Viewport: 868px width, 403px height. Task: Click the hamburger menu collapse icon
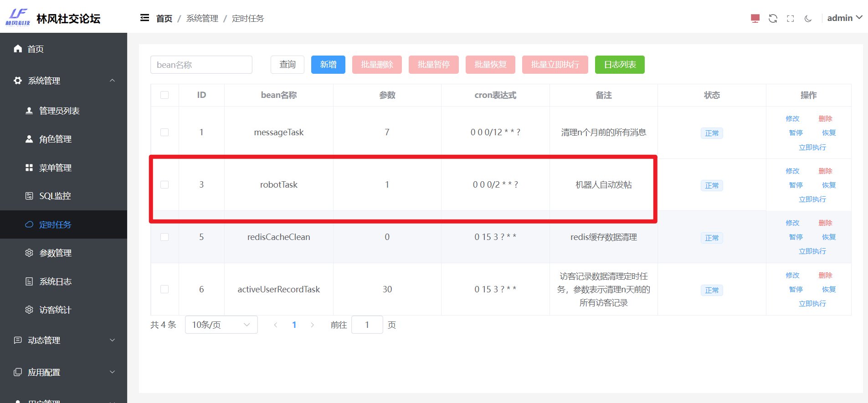(x=144, y=18)
